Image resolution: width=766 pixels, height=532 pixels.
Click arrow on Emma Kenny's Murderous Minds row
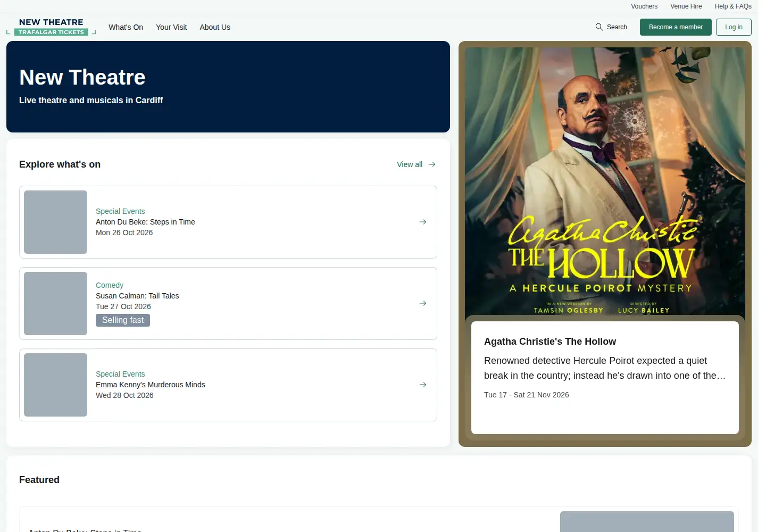423,385
